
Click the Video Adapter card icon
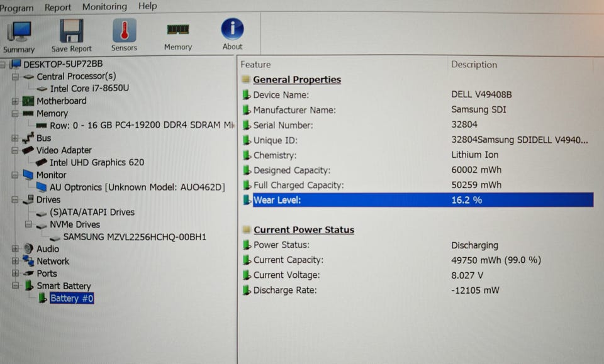(x=28, y=150)
